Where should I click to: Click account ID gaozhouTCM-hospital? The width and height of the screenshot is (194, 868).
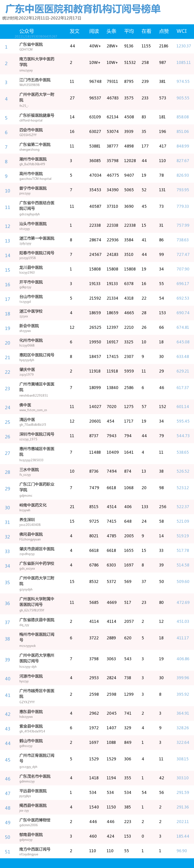(x=35, y=179)
